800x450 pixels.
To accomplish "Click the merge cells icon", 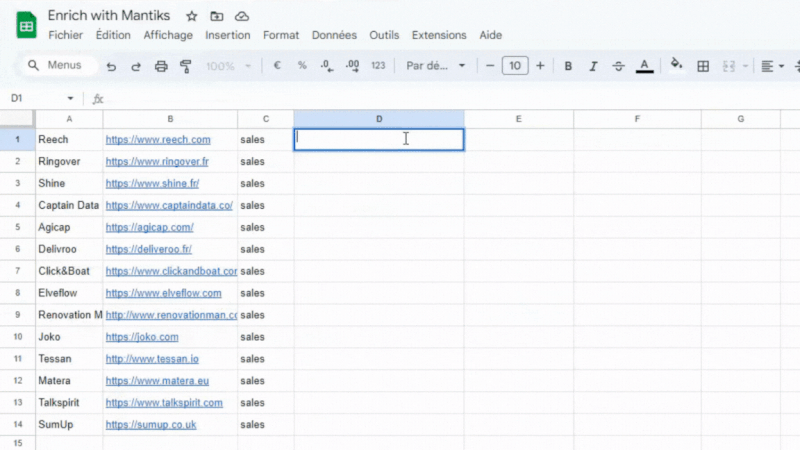I will coord(729,66).
